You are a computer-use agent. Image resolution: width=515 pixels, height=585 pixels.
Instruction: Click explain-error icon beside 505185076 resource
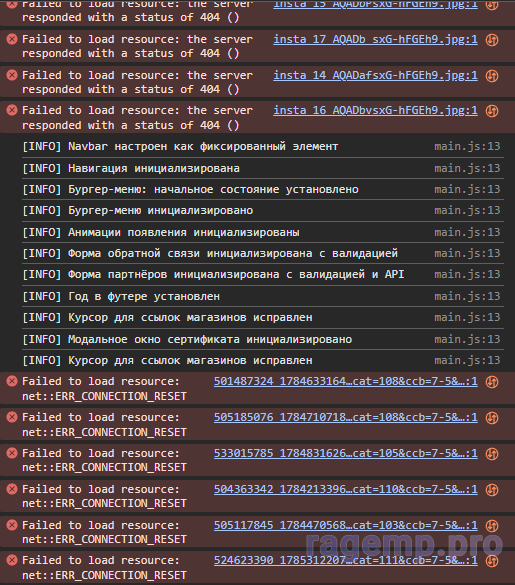click(x=492, y=418)
